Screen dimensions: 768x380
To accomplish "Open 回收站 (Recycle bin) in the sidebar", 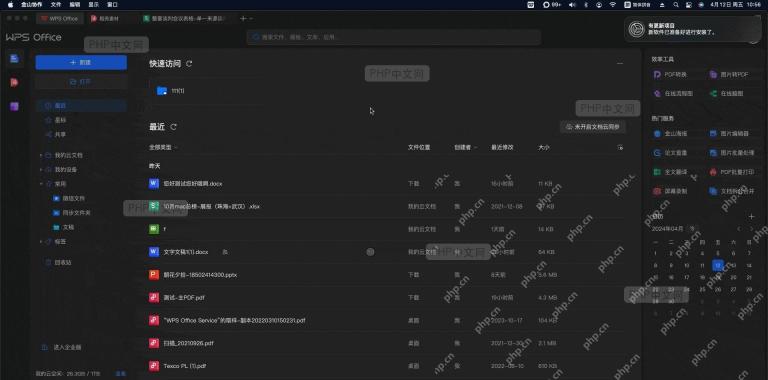I will [x=58, y=262].
